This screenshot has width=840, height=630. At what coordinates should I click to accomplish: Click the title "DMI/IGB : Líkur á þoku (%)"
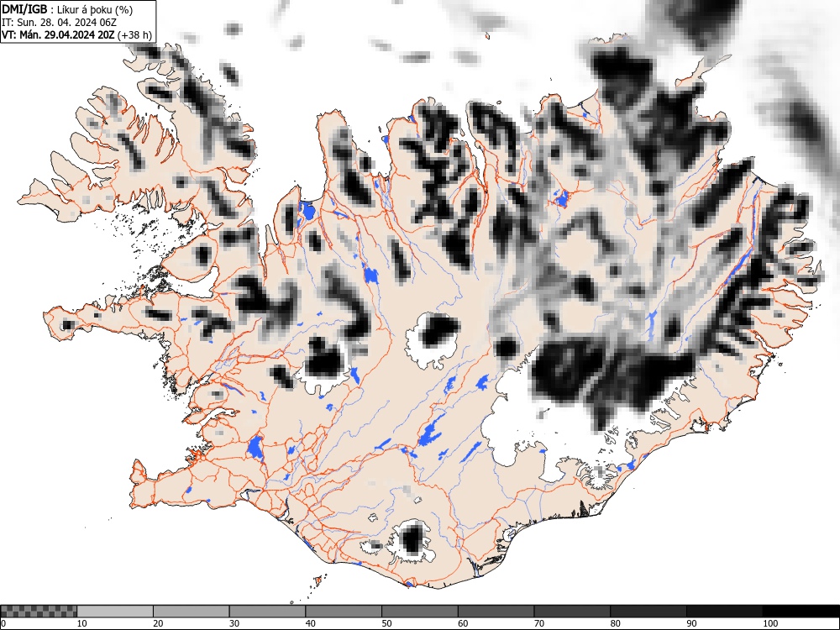tap(67, 9)
